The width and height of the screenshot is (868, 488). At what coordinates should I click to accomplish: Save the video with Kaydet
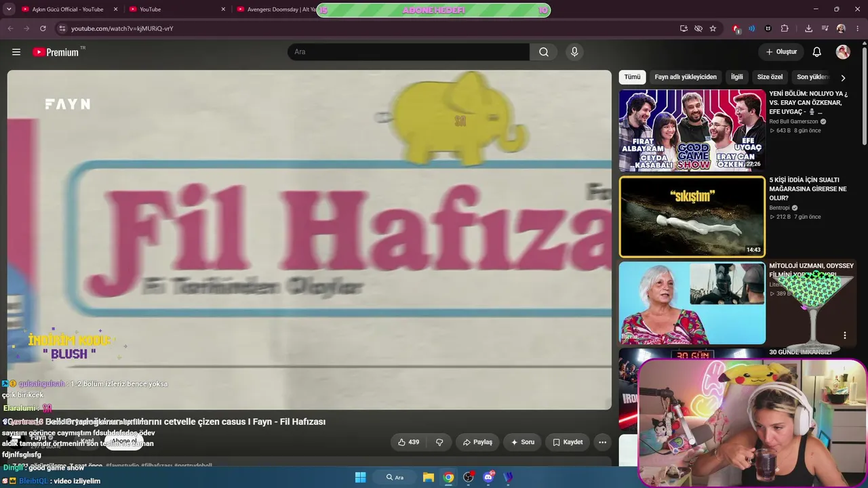pos(568,442)
